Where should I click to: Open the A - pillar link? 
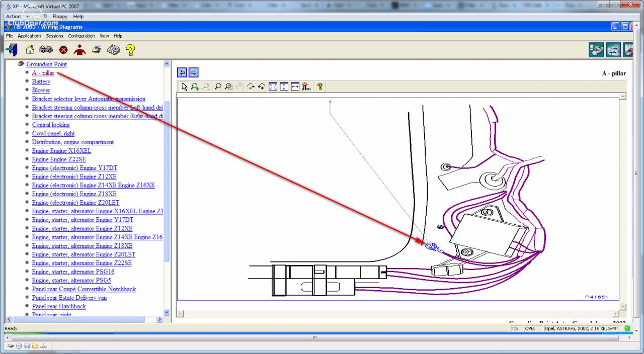tap(43, 73)
